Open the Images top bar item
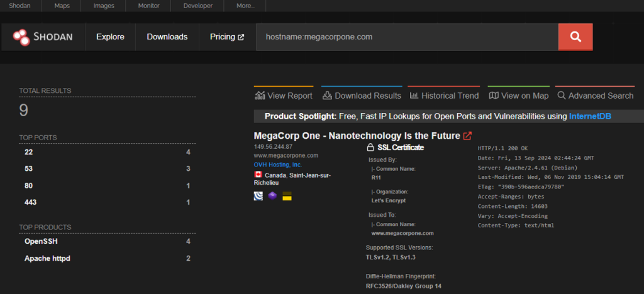Screen dimensions: 644x294 104,6
